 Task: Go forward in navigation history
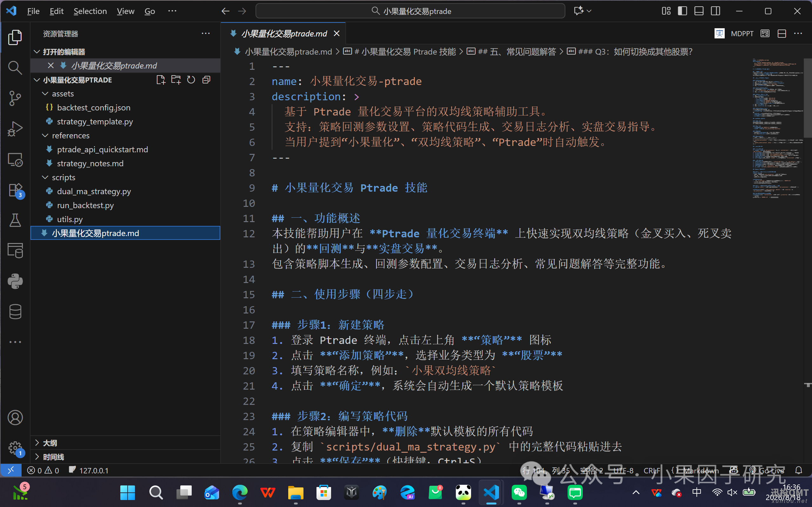point(242,11)
